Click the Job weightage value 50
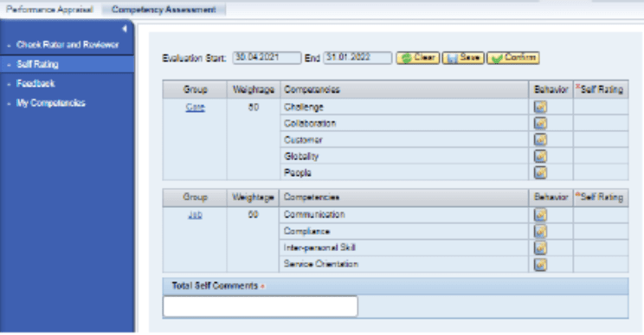Image resolution: width=644 pixels, height=335 pixels. [x=254, y=215]
